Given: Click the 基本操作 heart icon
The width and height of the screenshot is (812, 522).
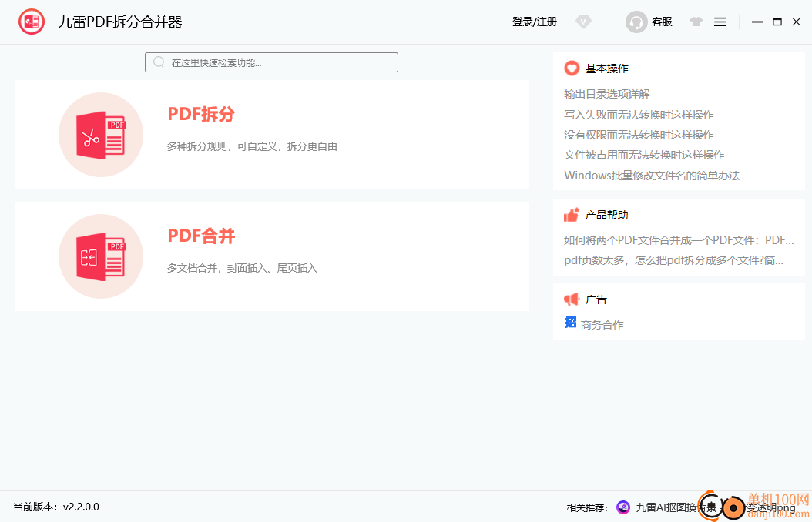Looking at the screenshot, I should click(572, 69).
